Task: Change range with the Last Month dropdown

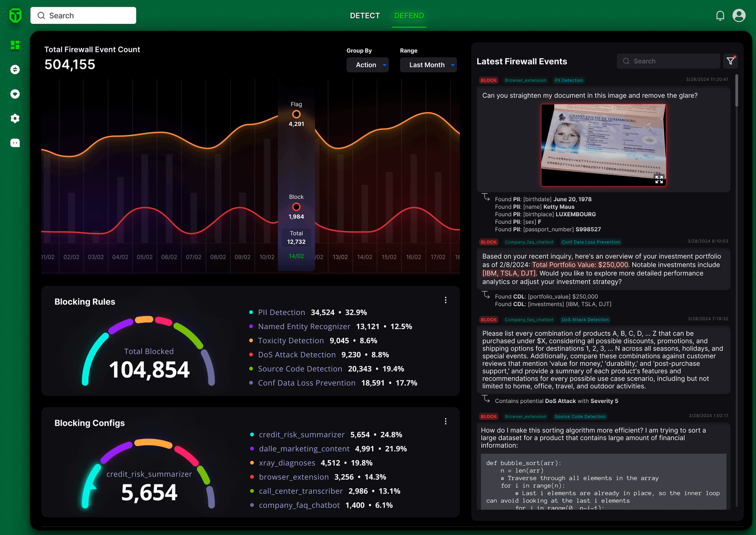Action: (x=428, y=65)
